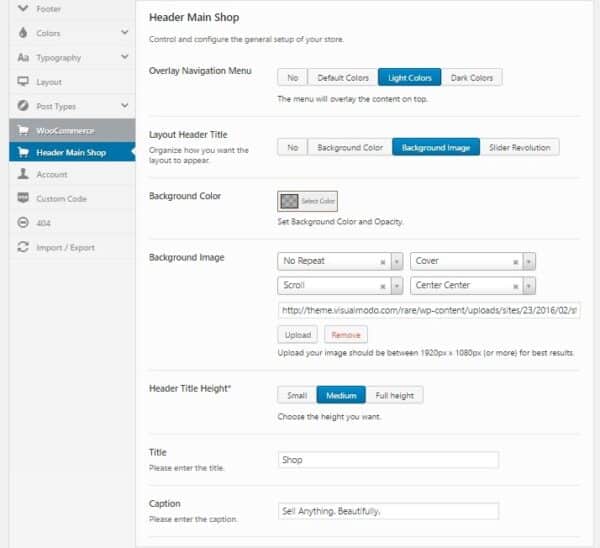Click the Caption field
Image resolution: width=600 pixels, height=548 pixels.
click(x=388, y=511)
